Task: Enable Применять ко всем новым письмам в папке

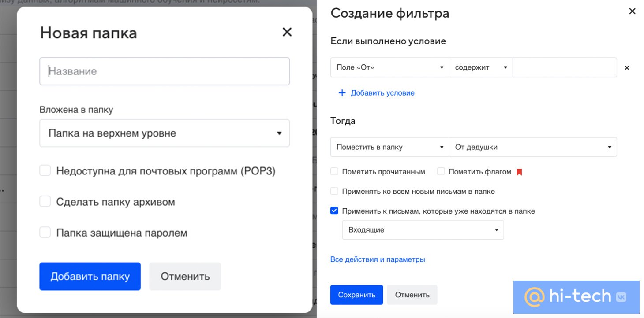Action: coord(334,191)
